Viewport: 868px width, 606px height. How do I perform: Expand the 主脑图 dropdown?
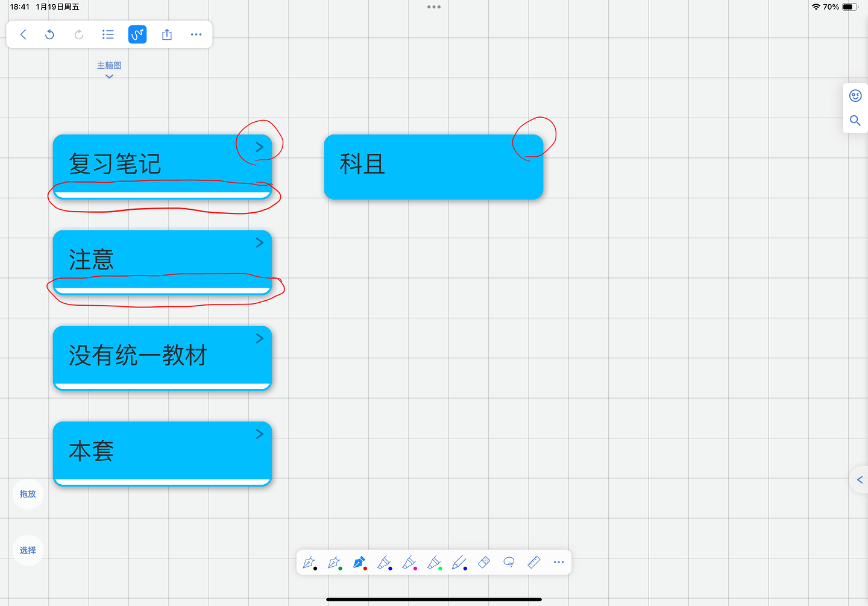tap(109, 69)
